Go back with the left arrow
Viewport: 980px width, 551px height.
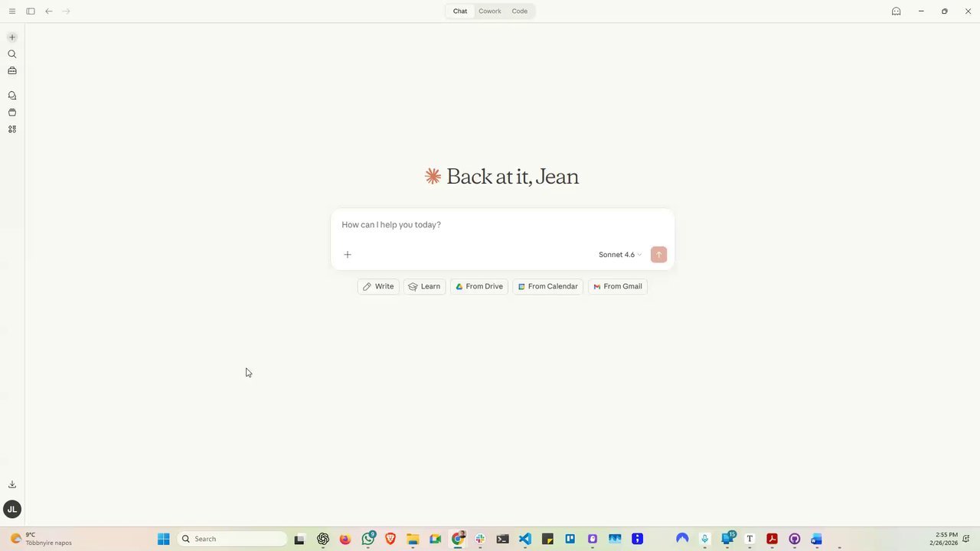(48, 11)
